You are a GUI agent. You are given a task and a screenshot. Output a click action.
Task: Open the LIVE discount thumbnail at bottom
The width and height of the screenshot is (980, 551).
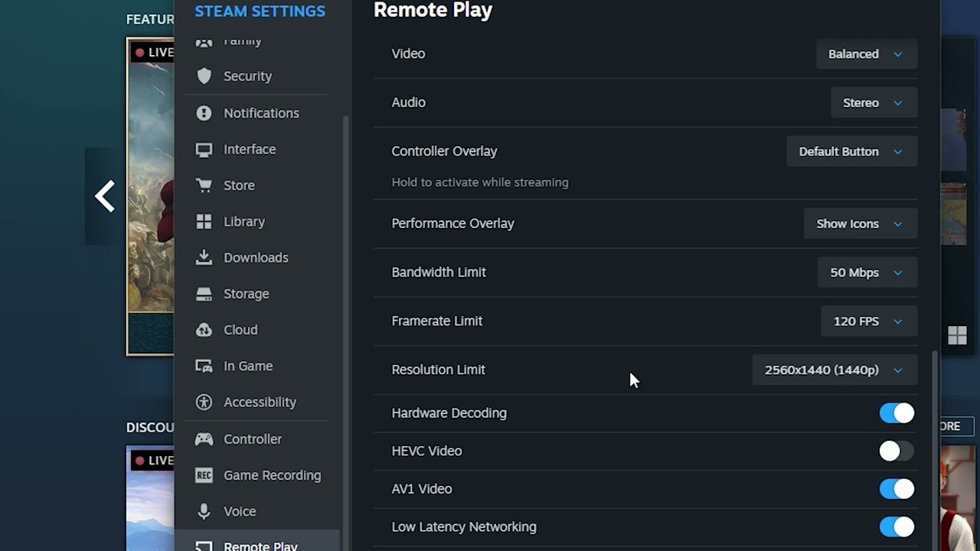tap(151, 498)
